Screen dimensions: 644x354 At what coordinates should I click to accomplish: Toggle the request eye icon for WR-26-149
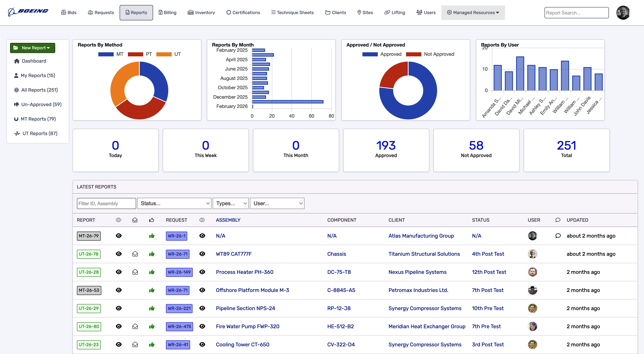tap(202, 272)
